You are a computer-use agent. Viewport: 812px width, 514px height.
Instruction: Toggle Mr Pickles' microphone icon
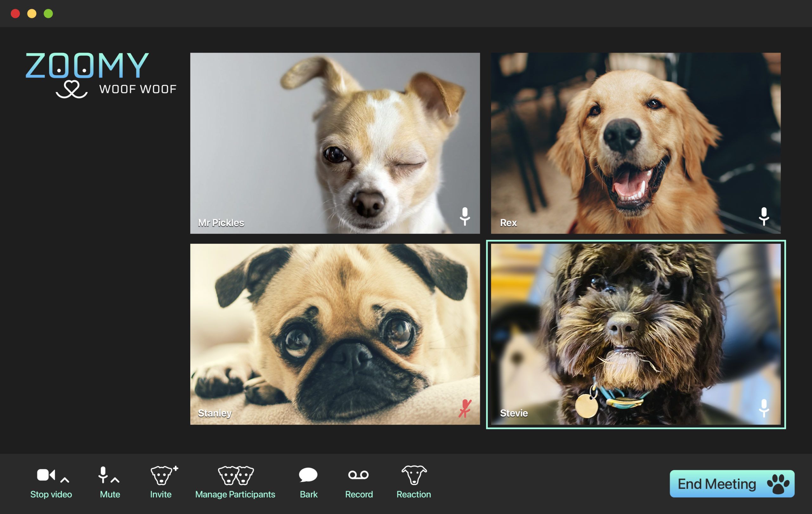[x=465, y=216]
